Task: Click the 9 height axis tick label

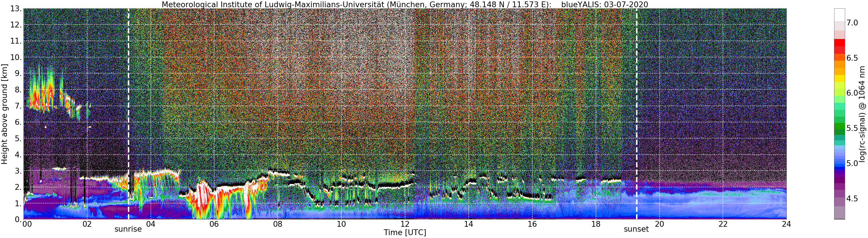Action: 18,73
